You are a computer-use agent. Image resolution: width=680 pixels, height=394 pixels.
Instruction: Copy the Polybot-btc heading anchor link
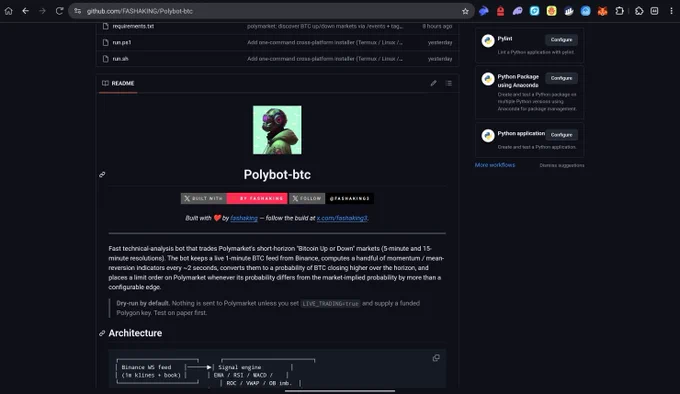click(x=102, y=175)
